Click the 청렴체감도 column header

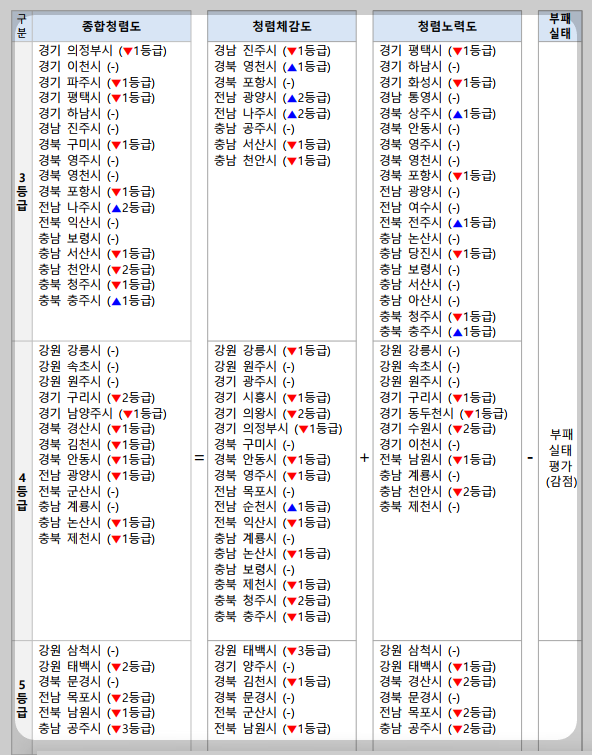click(x=282, y=26)
